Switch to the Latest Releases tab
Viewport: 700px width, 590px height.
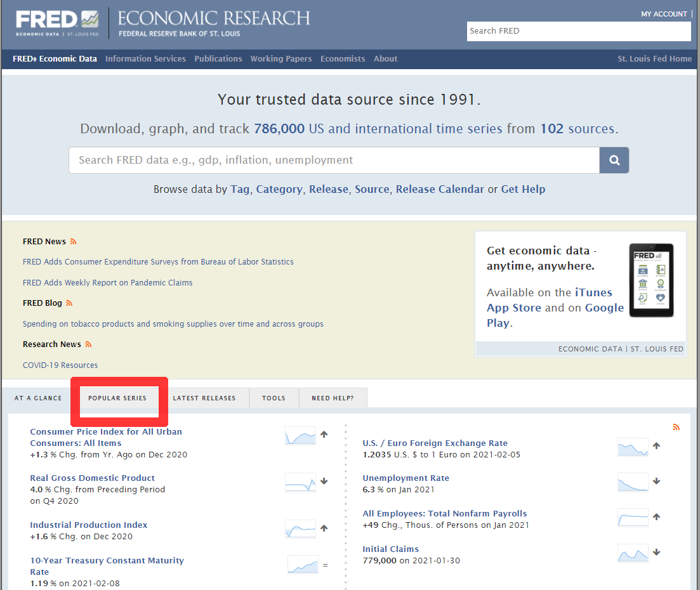point(204,398)
